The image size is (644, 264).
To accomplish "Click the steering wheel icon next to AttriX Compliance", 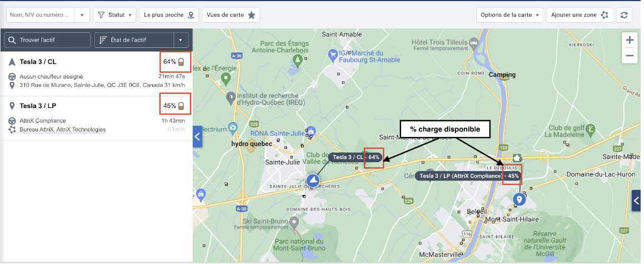I will pyautogui.click(x=12, y=120).
